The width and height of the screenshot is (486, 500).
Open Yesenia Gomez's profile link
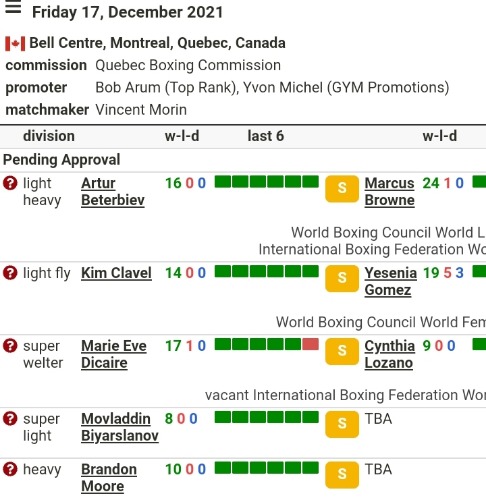(390, 281)
